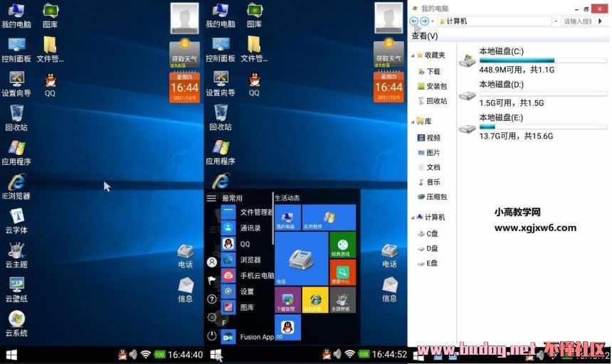612x364 pixels.
Task: Open history dropdown beside forward arrow
Action: pyautogui.click(x=433, y=21)
